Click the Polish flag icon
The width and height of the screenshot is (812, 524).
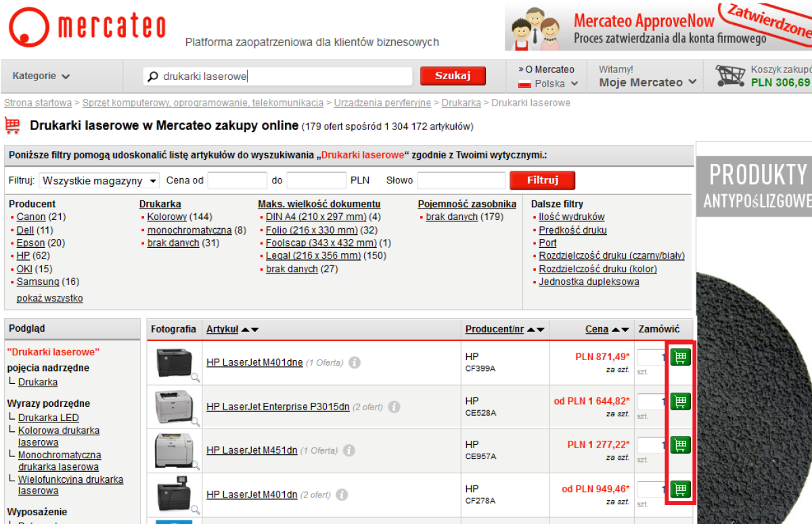pos(524,84)
